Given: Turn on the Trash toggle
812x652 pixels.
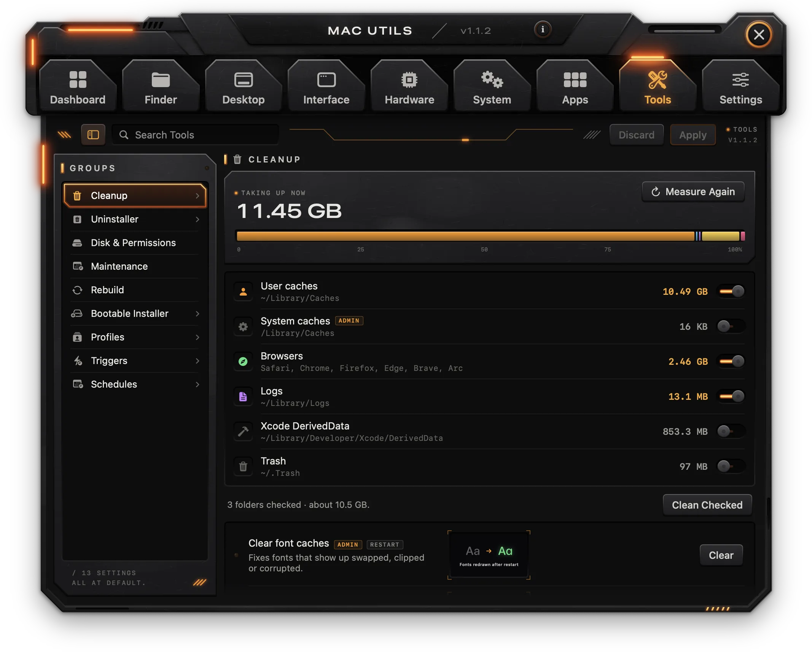Looking at the screenshot, I should click(731, 466).
